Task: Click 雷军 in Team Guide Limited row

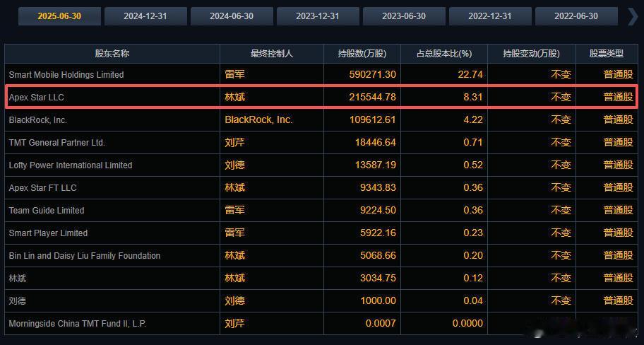Action: tap(235, 210)
